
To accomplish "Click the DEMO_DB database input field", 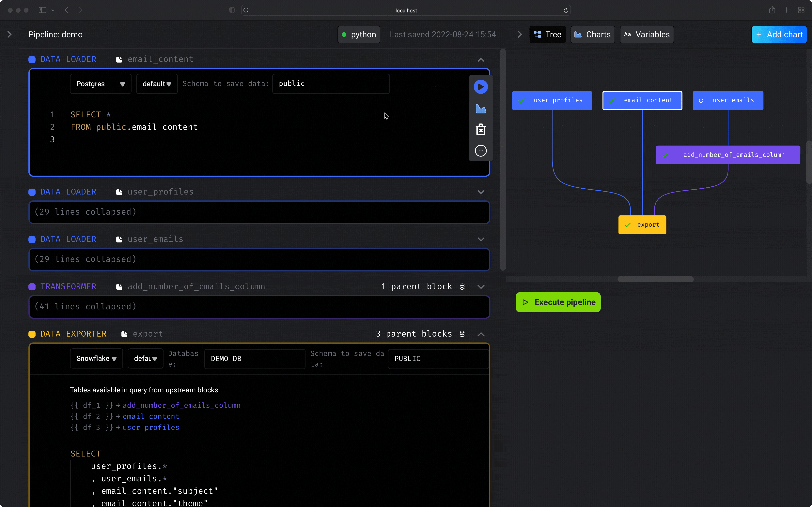I will 255,359.
